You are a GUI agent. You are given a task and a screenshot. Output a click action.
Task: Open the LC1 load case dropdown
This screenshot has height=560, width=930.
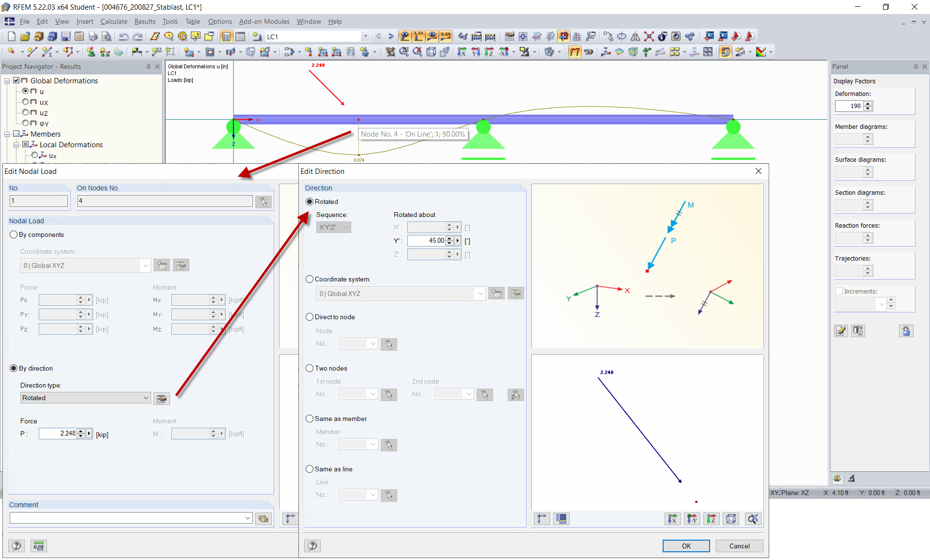coord(364,36)
